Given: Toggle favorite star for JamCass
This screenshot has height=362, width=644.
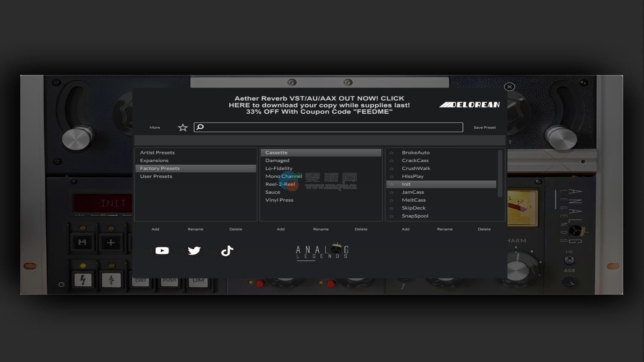Looking at the screenshot, I should (391, 192).
